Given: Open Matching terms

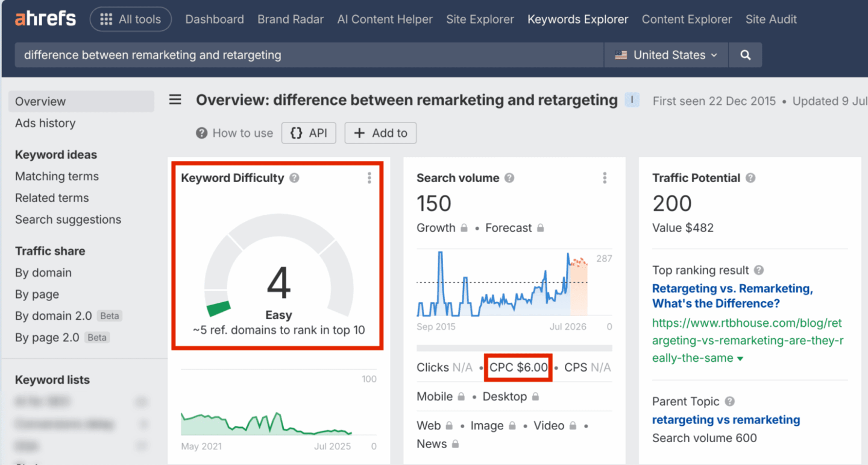Looking at the screenshot, I should pos(57,176).
